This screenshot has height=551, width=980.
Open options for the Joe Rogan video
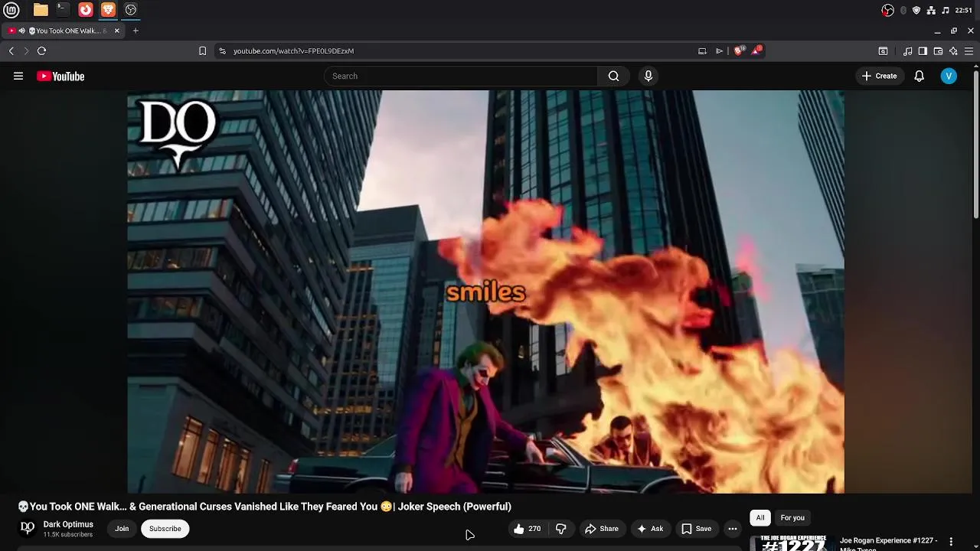[x=952, y=542]
